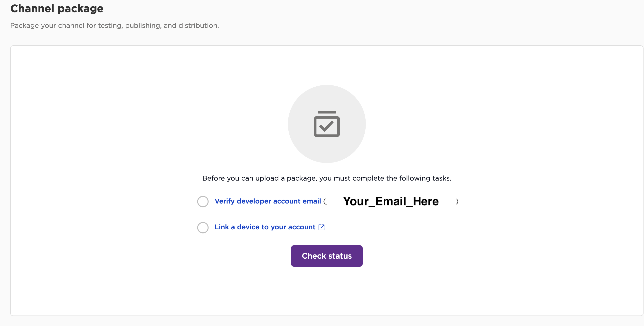The image size is (644, 326).
Task: Open the external-link icon beside Link a device
Action: (x=322, y=227)
